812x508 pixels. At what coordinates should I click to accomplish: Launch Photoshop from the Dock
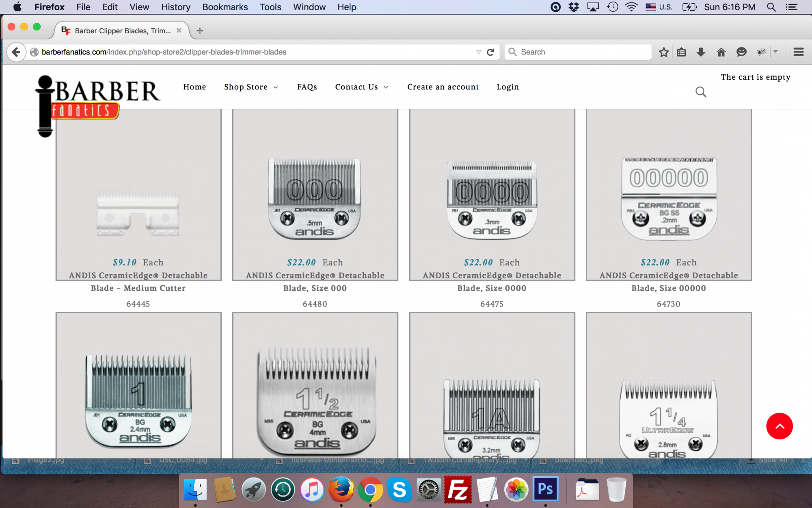coord(545,489)
